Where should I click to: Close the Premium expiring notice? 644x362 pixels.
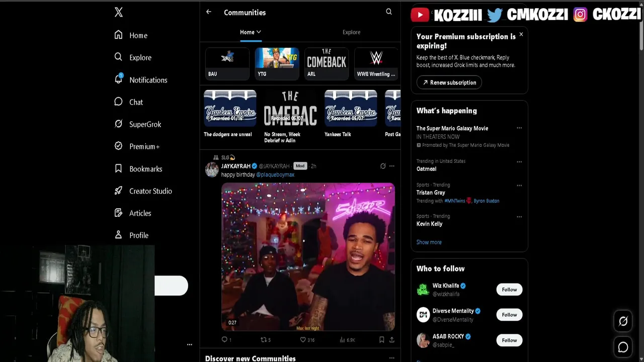[x=521, y=34]
